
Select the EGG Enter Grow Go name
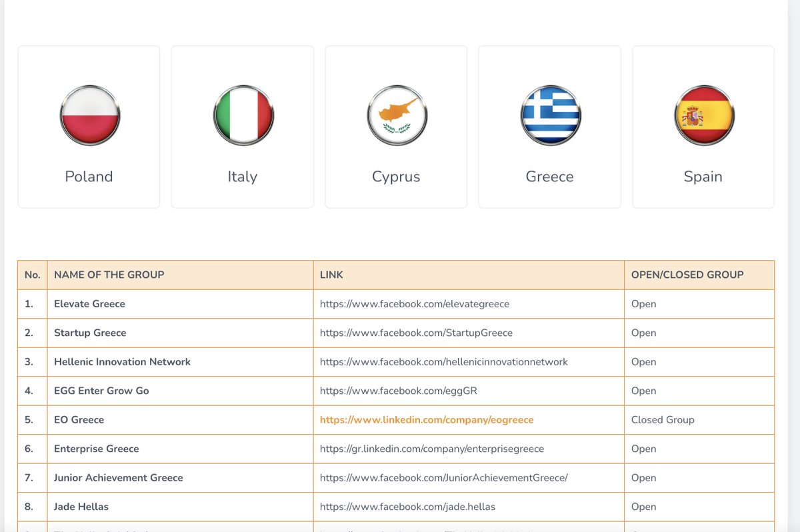(x=101, y=391)
